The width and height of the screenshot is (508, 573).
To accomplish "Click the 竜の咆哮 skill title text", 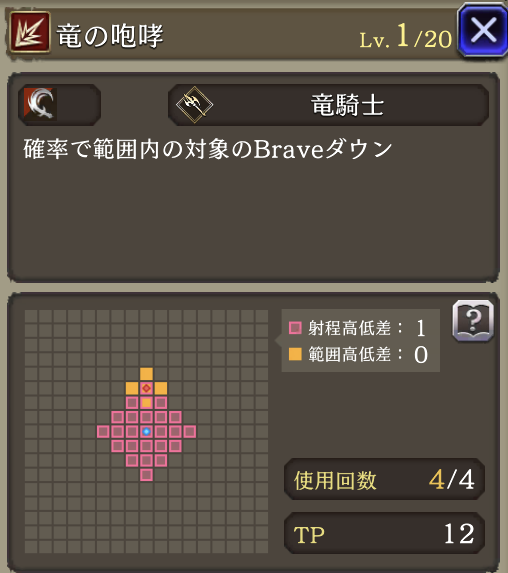I will pos(110,35).
